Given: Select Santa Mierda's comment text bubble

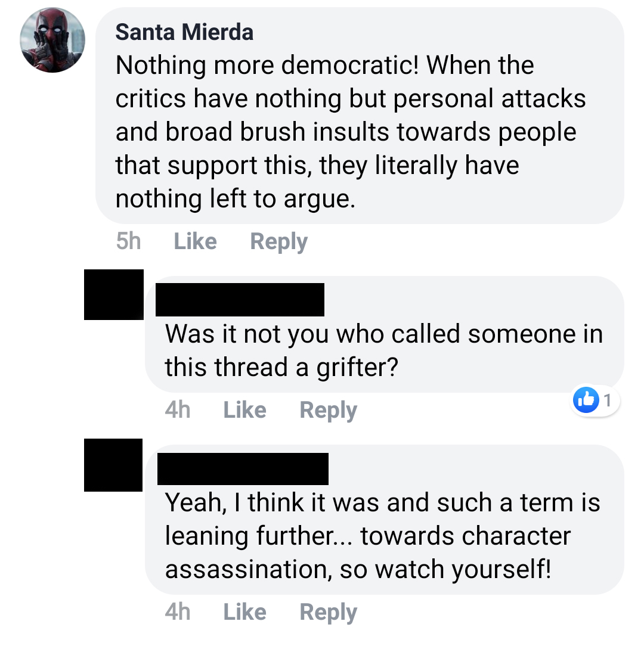Looking at the screenshot, I should point(360,116).
